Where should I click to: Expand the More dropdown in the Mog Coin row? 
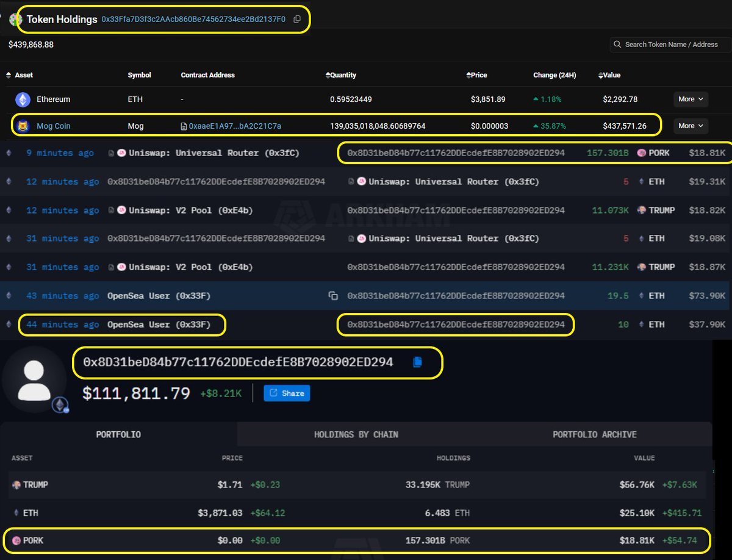point(691,126)
